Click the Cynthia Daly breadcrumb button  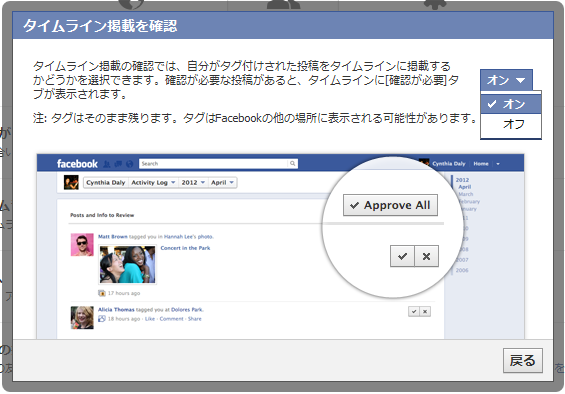click(x=106, y=182)
